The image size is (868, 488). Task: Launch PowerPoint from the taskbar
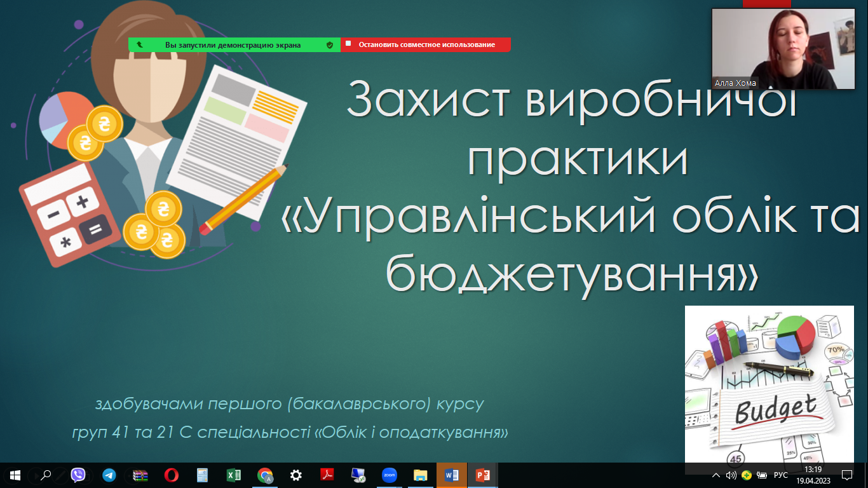click(482, 475)
